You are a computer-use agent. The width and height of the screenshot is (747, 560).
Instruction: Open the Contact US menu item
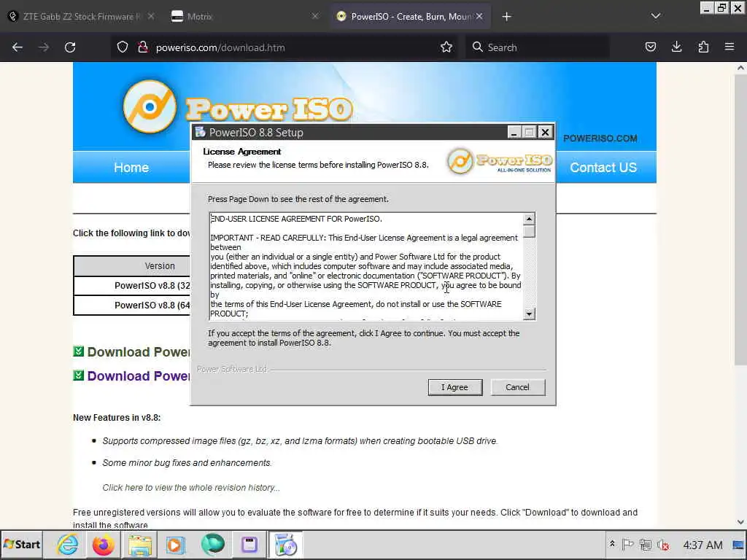603,168
